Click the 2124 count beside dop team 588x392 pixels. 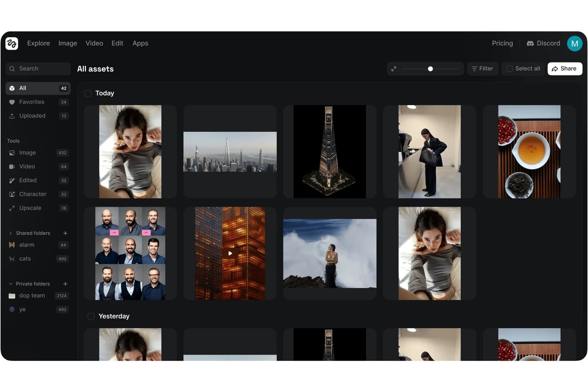[x=62, y=296]
